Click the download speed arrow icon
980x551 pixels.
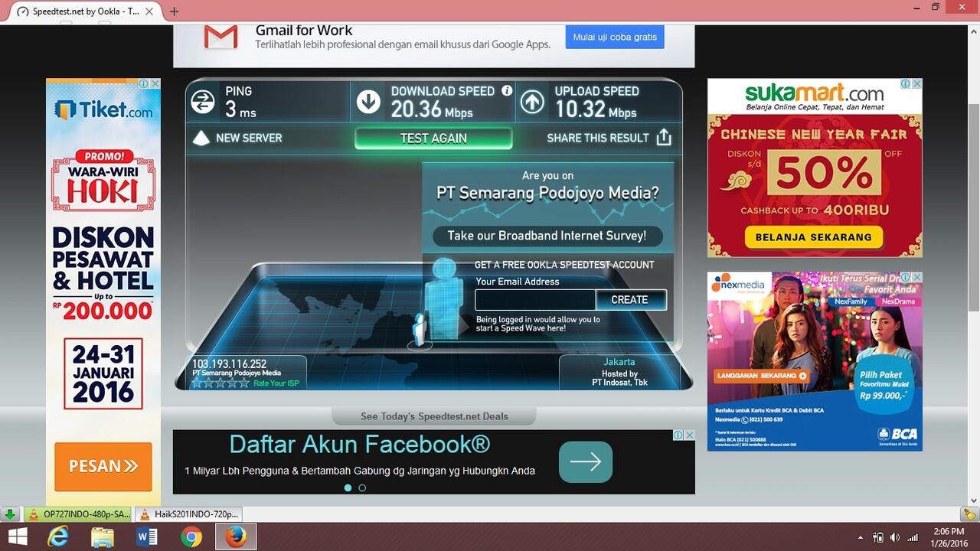tap(368, 102)
